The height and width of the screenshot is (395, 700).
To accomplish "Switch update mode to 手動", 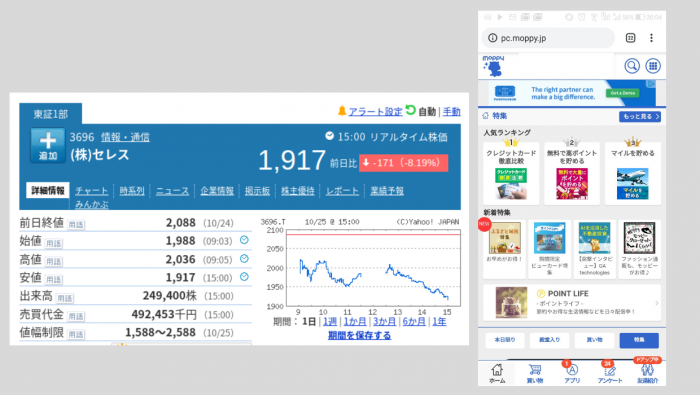I will [451, 112].
